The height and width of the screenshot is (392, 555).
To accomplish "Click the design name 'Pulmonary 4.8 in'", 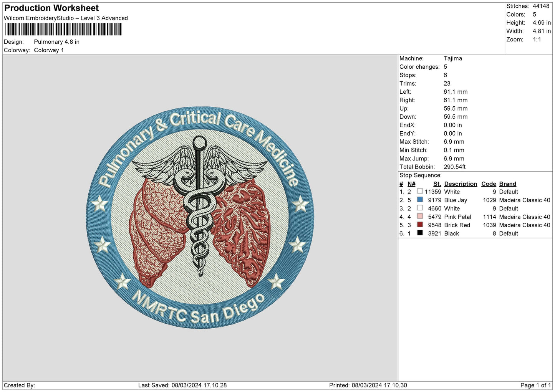I will (x=57, y=42).
